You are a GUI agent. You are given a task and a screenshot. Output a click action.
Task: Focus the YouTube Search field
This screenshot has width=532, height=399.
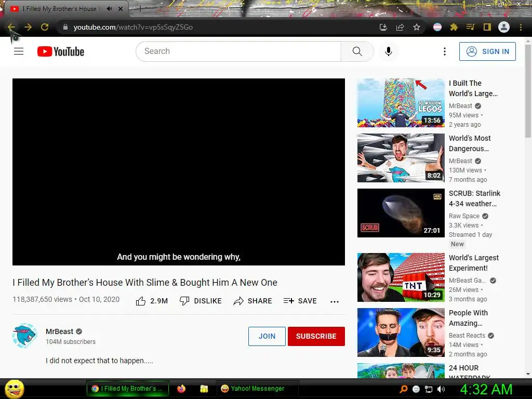point(238,51)
